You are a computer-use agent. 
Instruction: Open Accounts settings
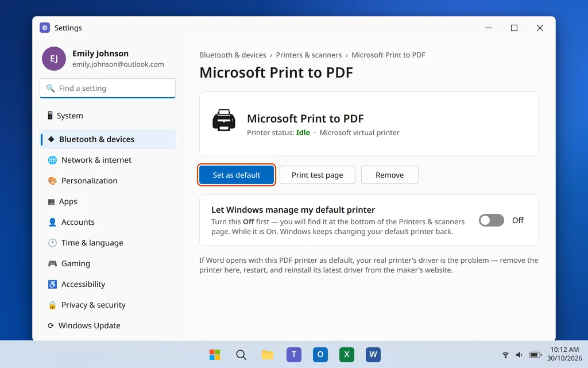point(107,222)
